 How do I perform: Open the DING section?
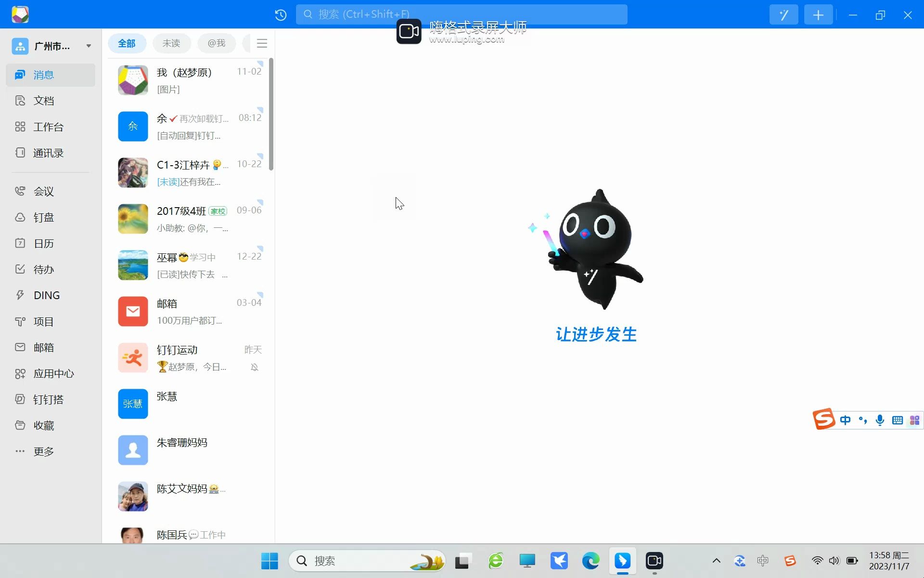(51, 295)
